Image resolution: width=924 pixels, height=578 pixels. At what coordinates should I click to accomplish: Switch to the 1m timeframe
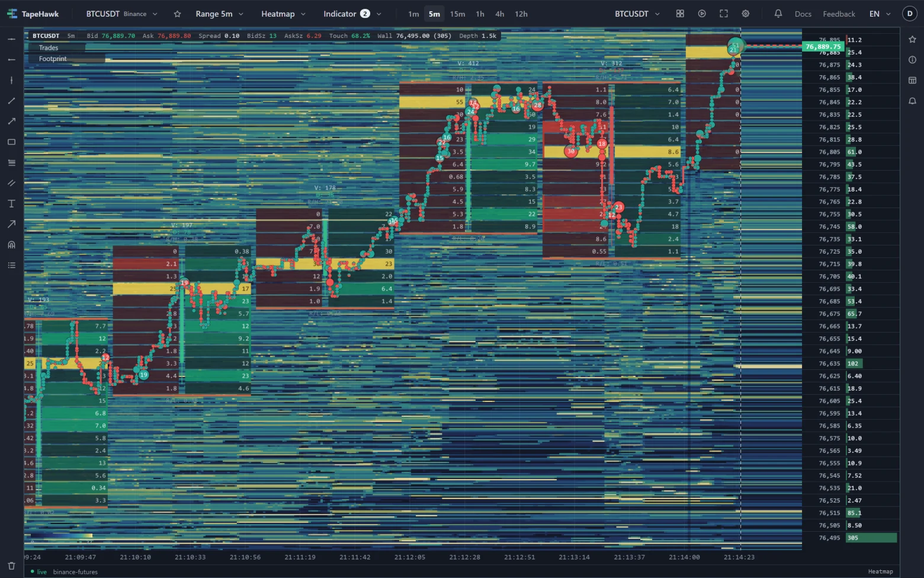point(413,14)
